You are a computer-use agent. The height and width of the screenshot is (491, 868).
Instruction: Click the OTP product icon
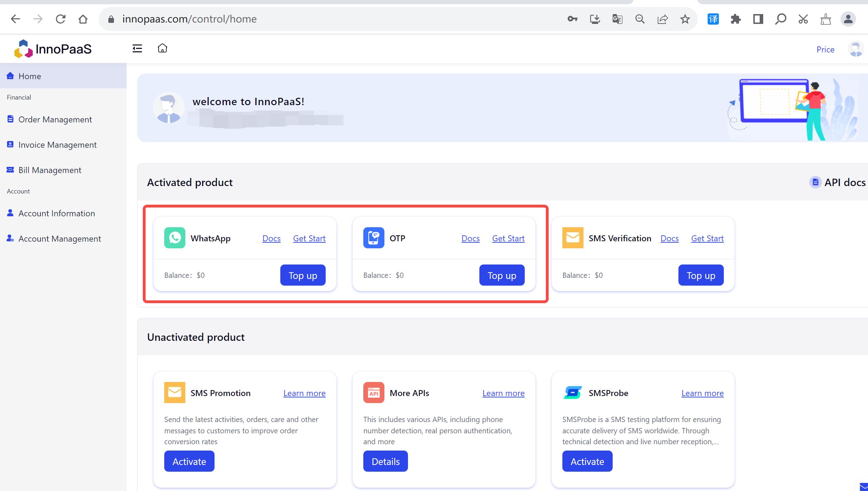374,238
